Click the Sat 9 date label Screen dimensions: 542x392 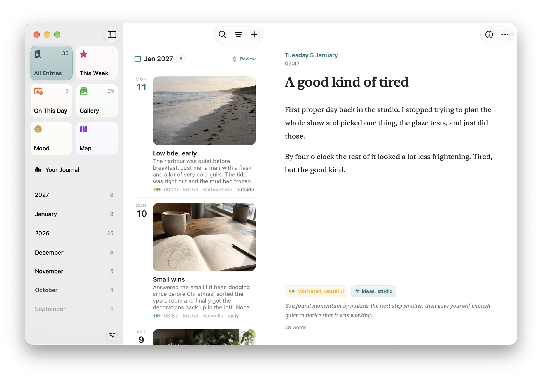pos(141,337)
